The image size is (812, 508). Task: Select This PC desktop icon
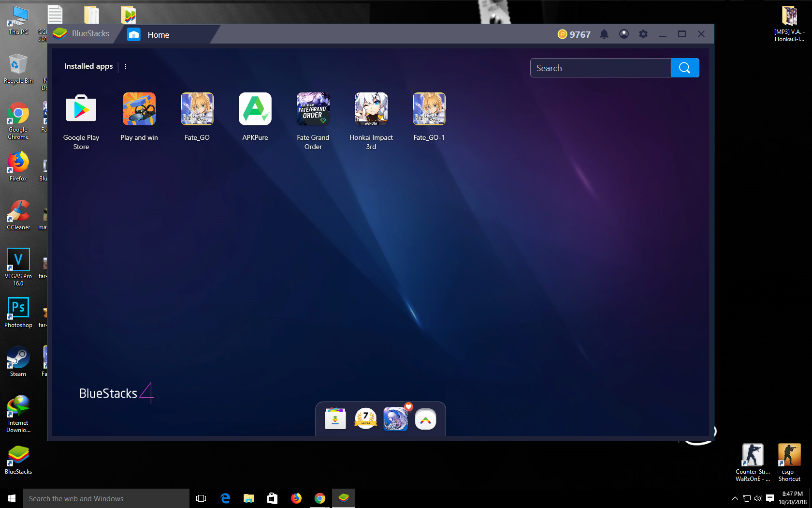click(18, 21)
